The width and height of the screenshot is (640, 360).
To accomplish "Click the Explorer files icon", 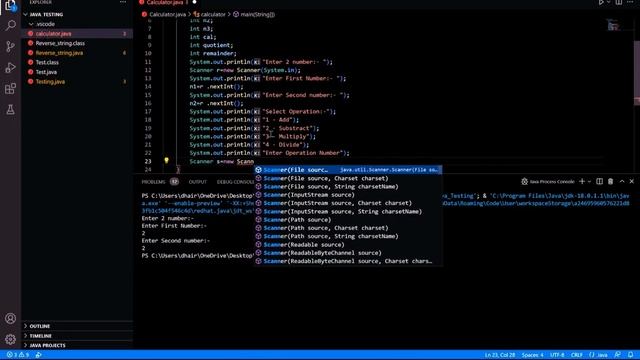I will [x=10, y=5].
